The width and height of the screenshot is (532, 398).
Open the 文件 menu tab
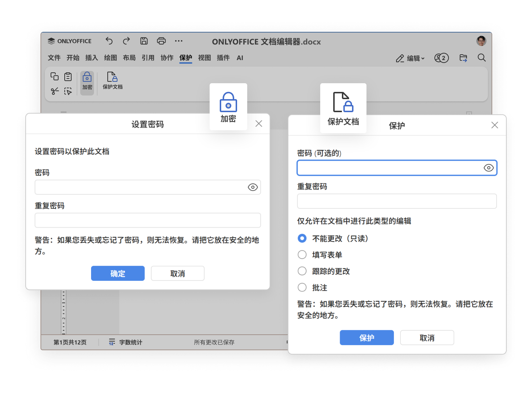tap(54, 58)
